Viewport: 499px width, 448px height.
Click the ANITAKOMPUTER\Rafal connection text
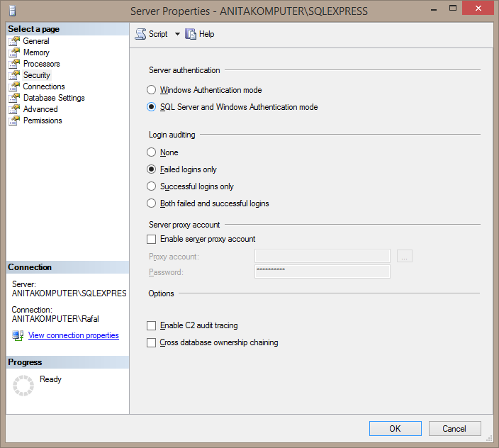[55, 319]
